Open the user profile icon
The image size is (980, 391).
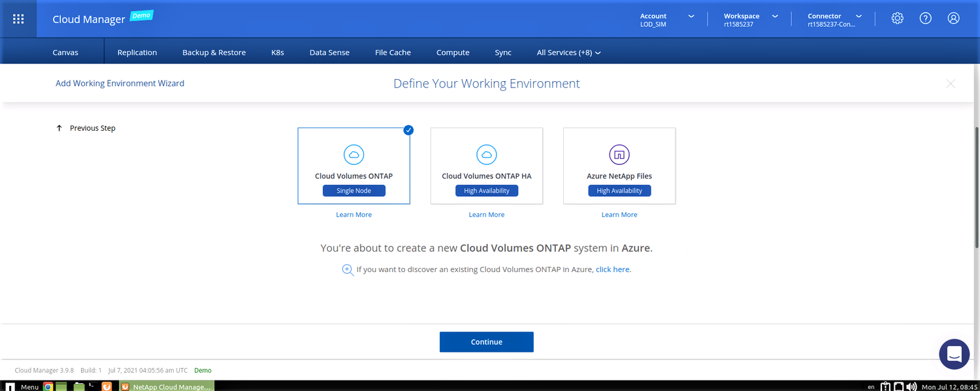click(953, 18)
